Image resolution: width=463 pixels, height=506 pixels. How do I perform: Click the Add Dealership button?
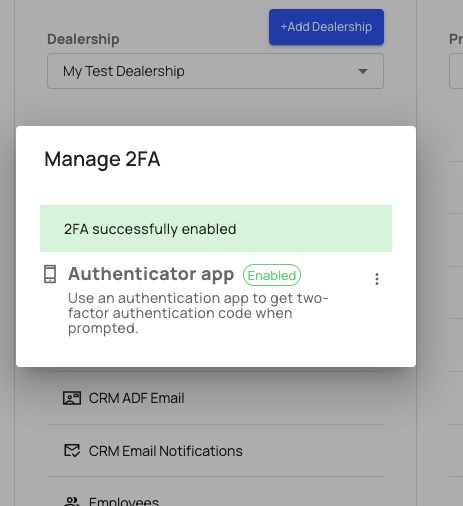(x=326, y=27)
